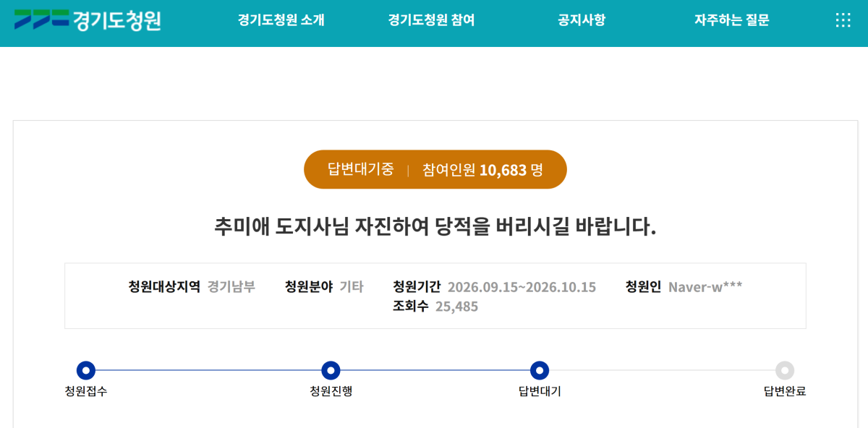Click the 청원분야 value 기타
Viewport: 868px width, 428px height.
352,287
